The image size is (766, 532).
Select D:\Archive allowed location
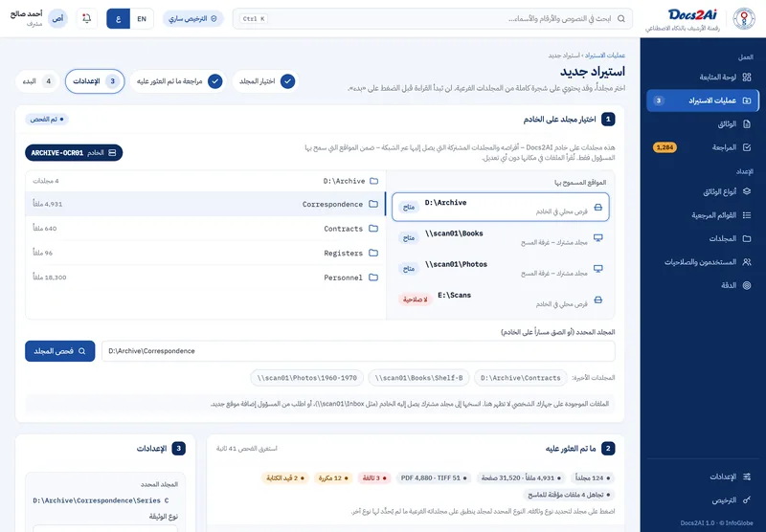click(x=500, y=207)
